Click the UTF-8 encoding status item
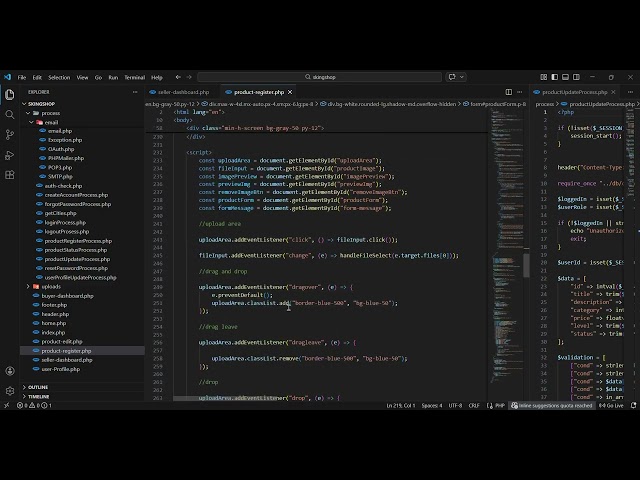 [455, 405]
